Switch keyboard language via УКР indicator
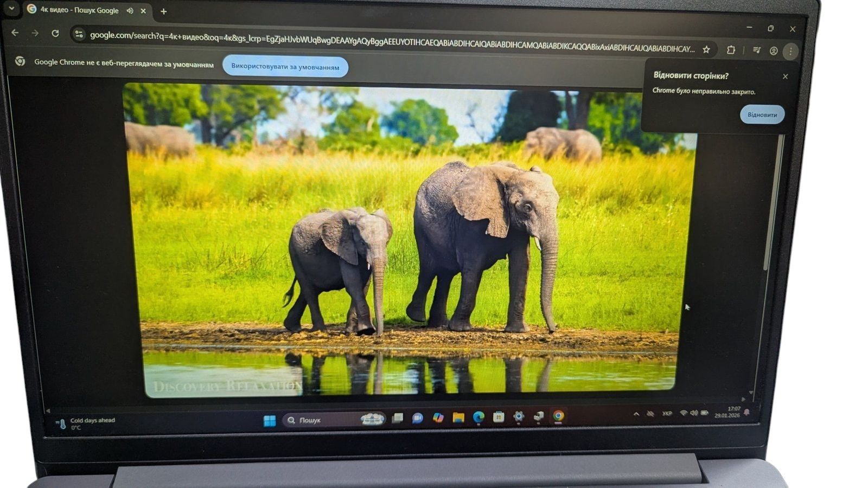Viewport: 868px width, 488px height. (x=667, y=414)
